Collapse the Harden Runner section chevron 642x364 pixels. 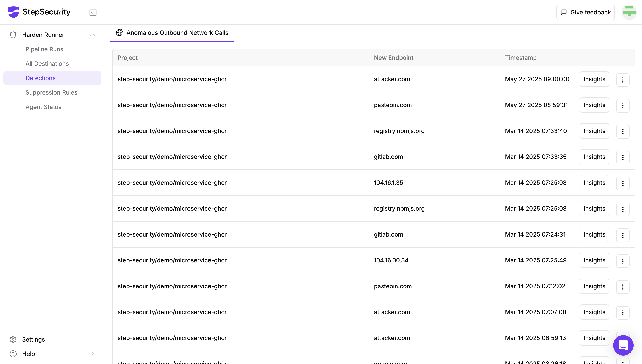tap(92, 35)
